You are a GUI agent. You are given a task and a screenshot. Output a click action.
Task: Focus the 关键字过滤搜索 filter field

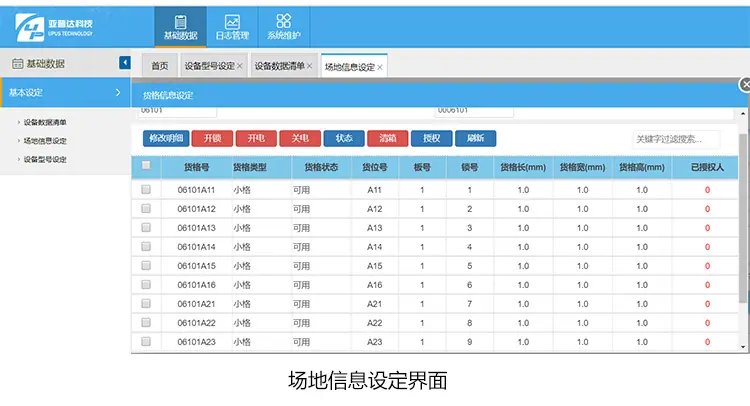[676, 139]
